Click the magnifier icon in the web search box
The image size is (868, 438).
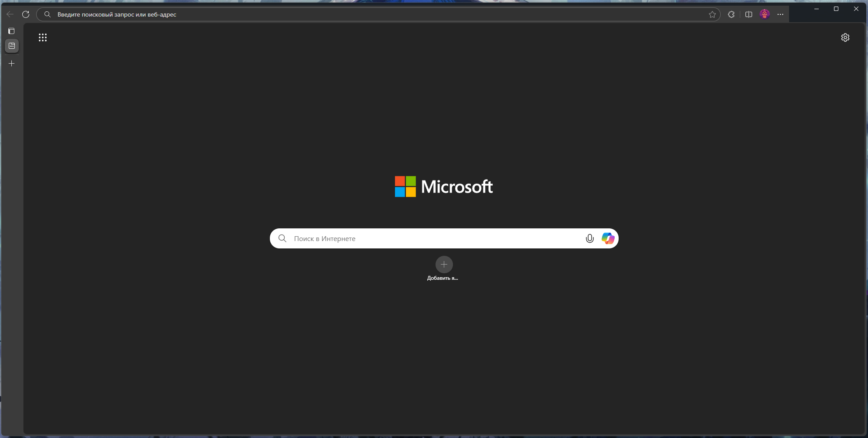click(x=283, y=238)
